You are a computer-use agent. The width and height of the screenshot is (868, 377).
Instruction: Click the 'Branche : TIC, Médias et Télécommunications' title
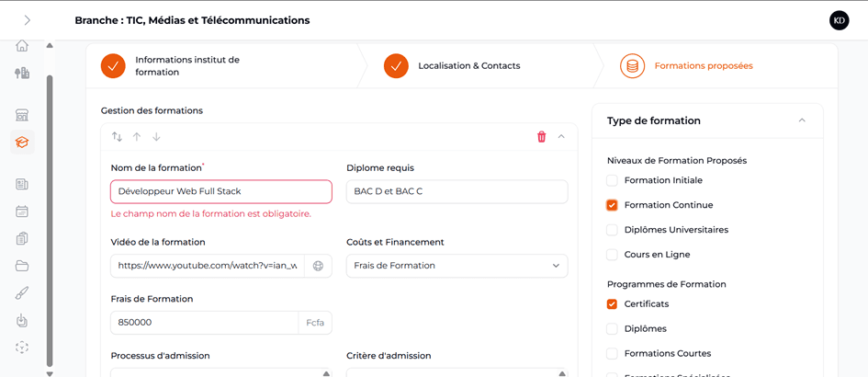pyautogui.click(x=192, y=20)
